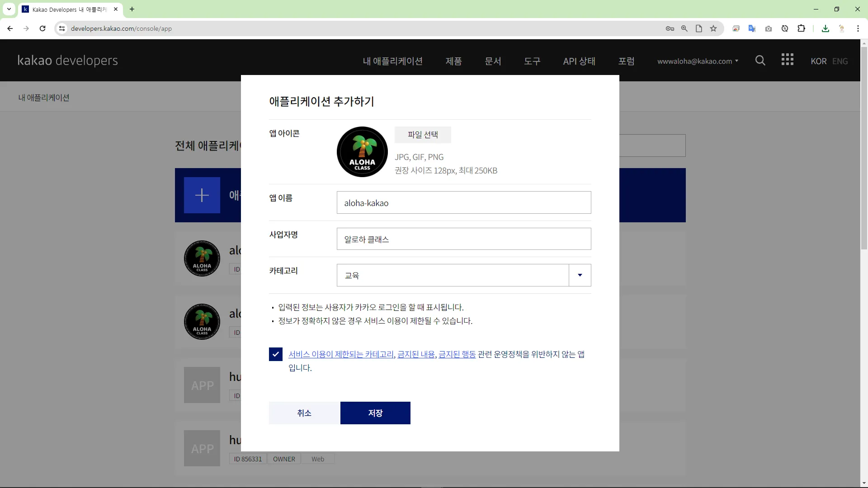Open the API 상태 menu item
Screen dimensions: 868x488
[579, 61]
